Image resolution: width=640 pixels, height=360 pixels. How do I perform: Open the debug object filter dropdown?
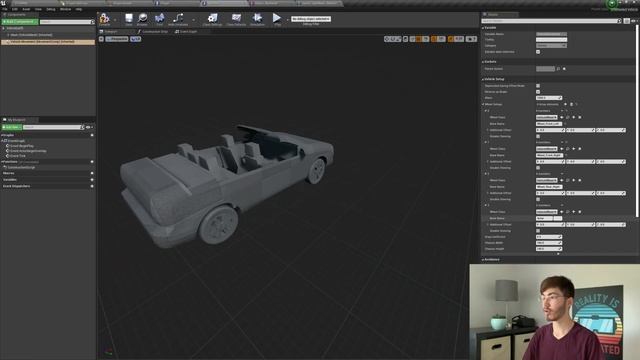[x=311, y=19]
